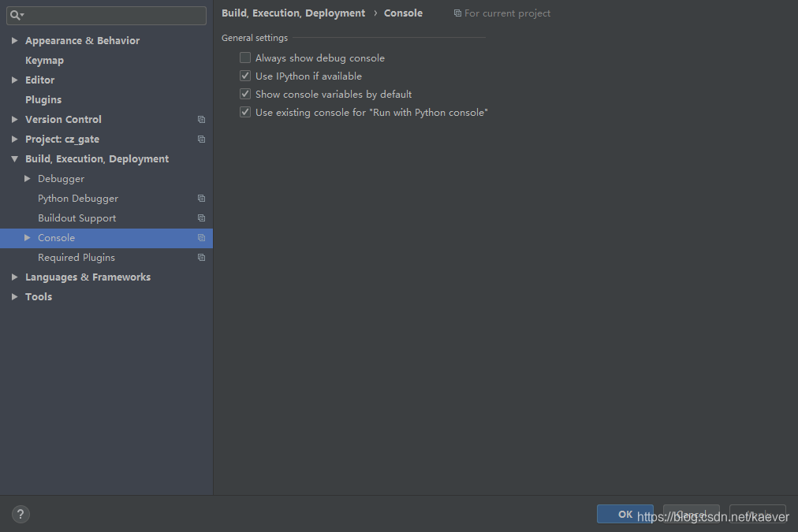The height and width of the screenshot is (532, 798).
Task: Expand Version Control section arrow
Action: point(15,120)
